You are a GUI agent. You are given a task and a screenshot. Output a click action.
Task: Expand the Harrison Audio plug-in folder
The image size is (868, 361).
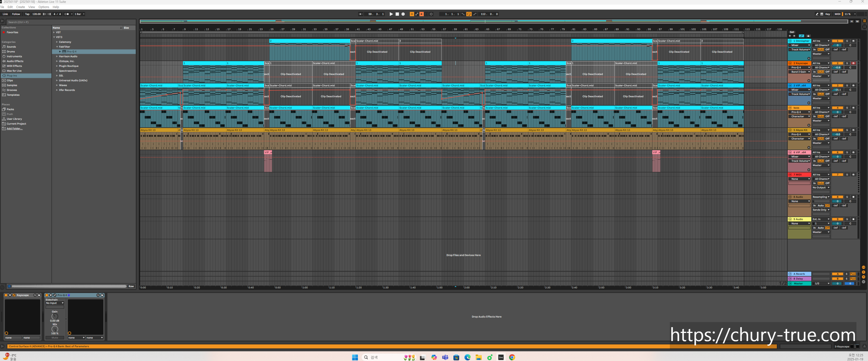pos(57,57)
